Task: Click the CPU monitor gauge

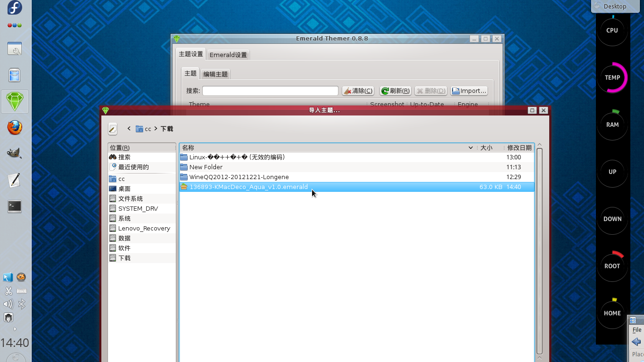Action: [612, 30]
